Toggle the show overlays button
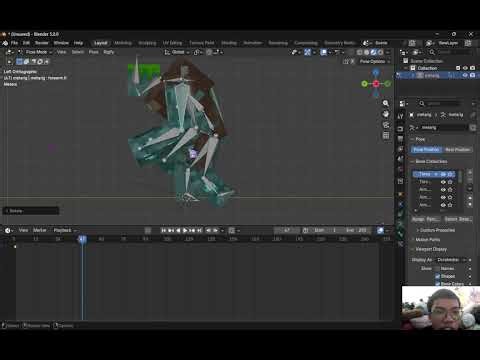 324,52
